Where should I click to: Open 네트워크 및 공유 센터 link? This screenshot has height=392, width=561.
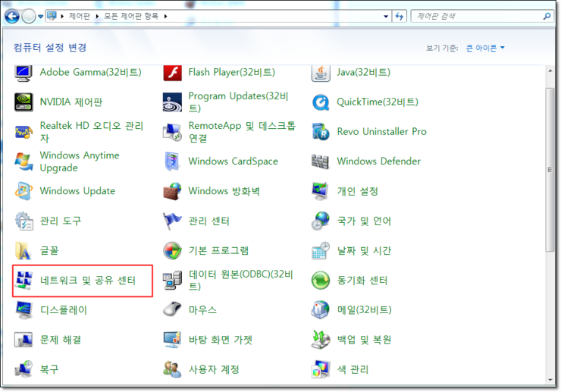(87, 281)
